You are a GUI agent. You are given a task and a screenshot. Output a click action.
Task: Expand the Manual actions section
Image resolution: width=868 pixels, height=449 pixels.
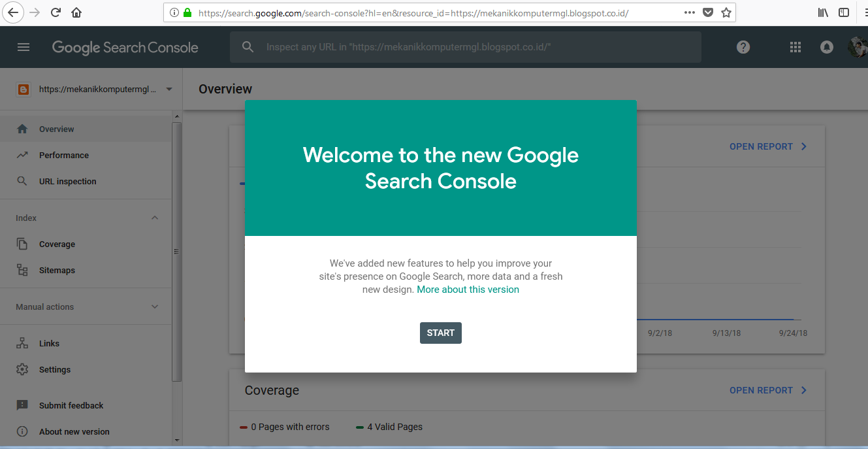(x=155, y=307)
